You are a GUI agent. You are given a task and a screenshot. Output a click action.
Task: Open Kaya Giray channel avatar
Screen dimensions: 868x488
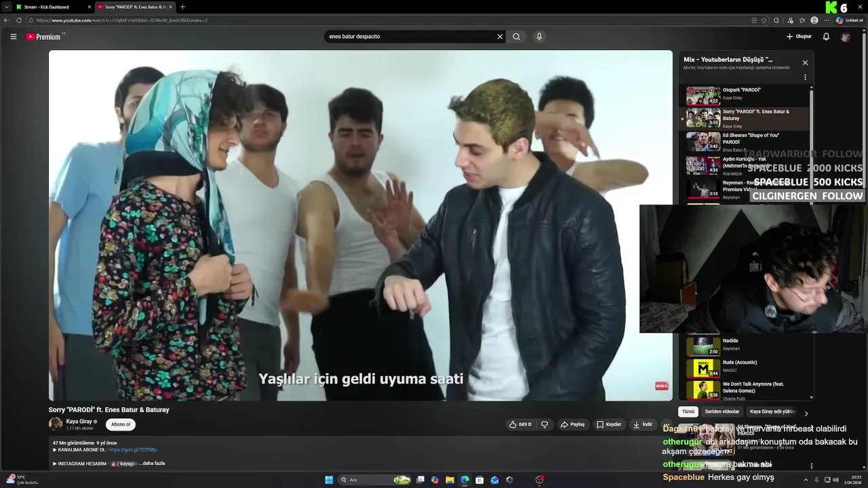tap(56, 424)
